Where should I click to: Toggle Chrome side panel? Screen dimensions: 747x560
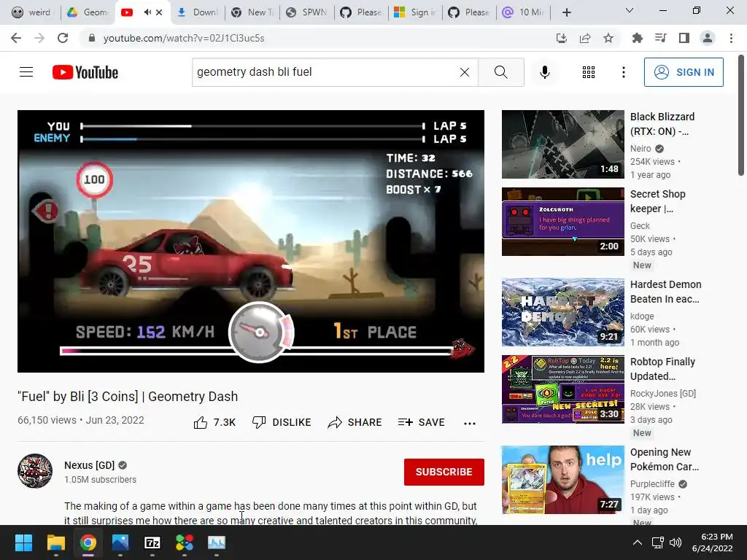coord(684,38)
